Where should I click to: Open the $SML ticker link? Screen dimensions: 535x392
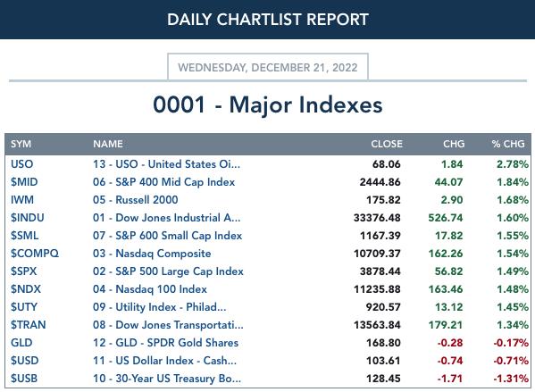tap(25, 236)
